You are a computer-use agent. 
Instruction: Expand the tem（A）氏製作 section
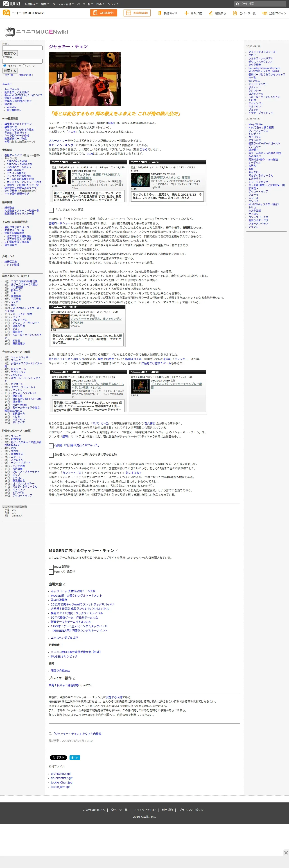pos(51,572)
